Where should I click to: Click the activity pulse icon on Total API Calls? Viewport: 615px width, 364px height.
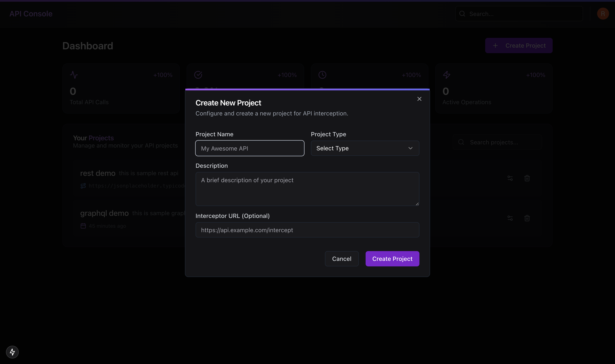74,75
